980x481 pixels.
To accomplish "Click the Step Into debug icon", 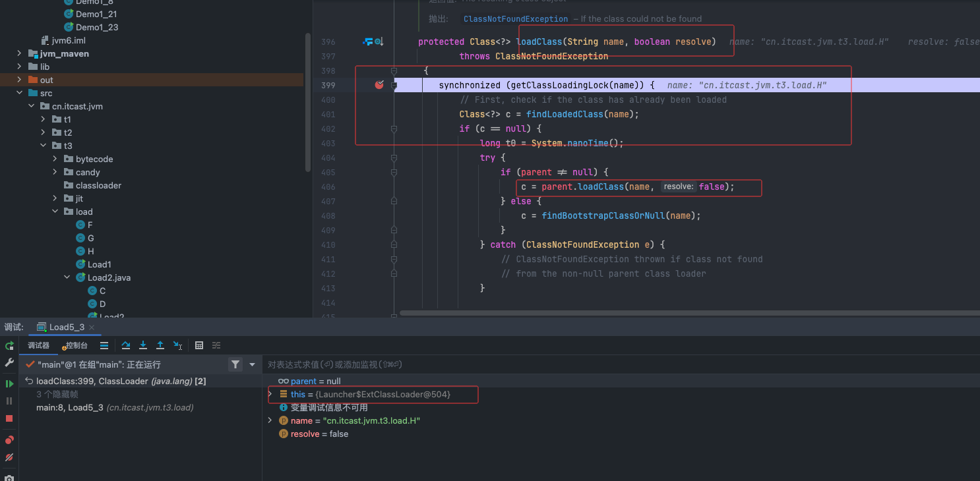I will coord(143,345).
